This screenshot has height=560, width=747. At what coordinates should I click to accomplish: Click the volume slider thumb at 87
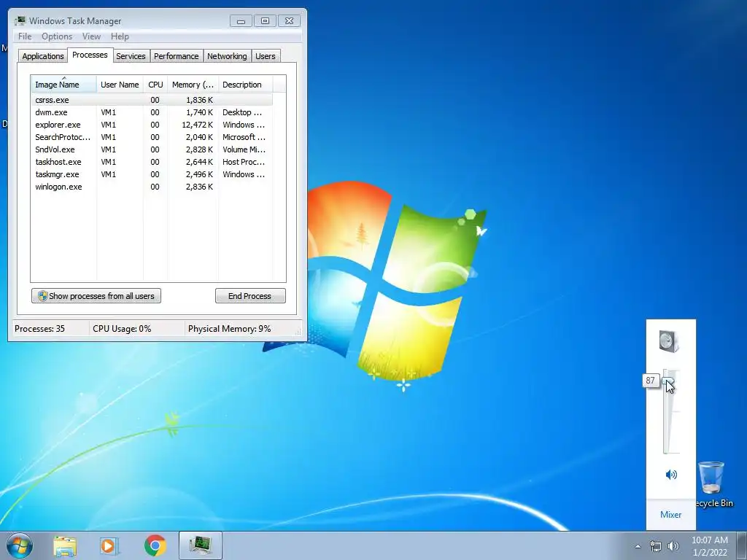(x=668, y=381)
